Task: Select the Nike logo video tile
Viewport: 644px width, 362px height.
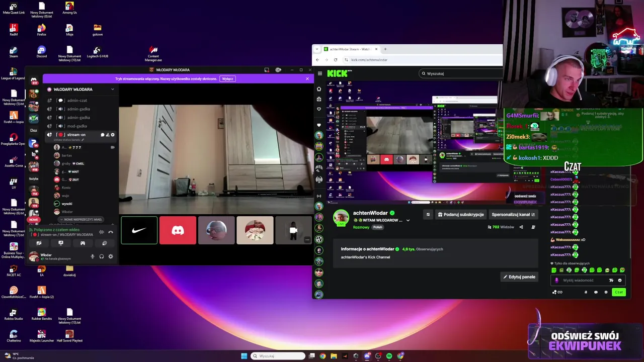Action: click(x=139, y=230)
